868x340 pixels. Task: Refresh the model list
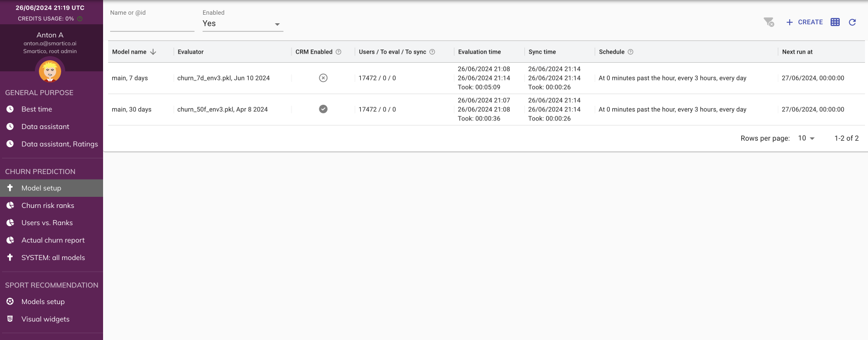(x=852, y=22)
